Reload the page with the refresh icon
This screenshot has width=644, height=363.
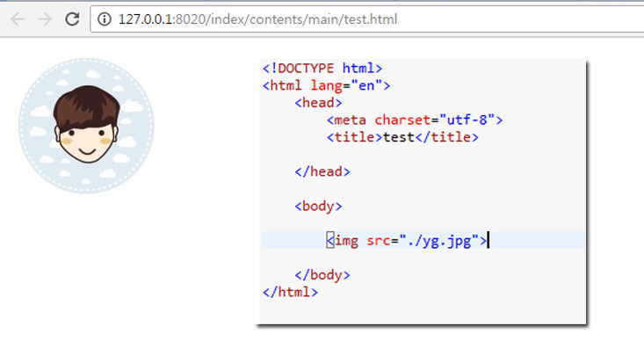tap(72, 19)
